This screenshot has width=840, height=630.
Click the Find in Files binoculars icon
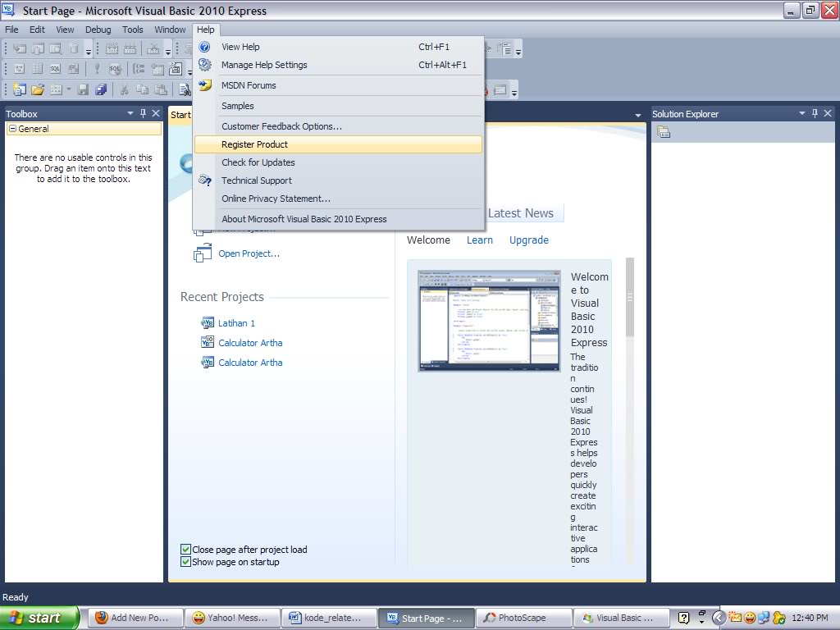(185, 89)
